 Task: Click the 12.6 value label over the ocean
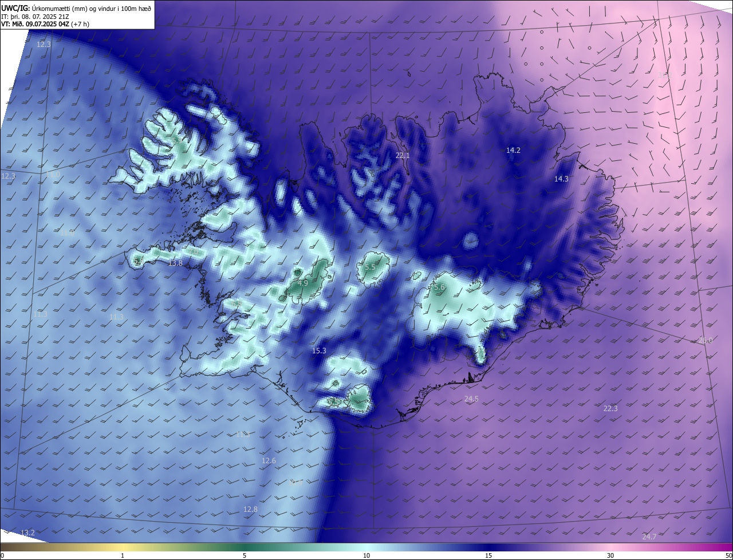[269, 461]
